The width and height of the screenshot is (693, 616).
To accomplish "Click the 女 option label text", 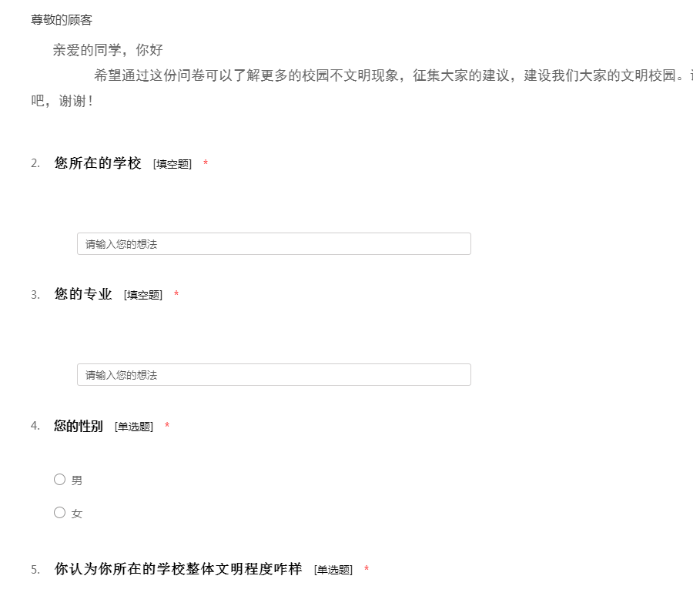I will point(77,514).
